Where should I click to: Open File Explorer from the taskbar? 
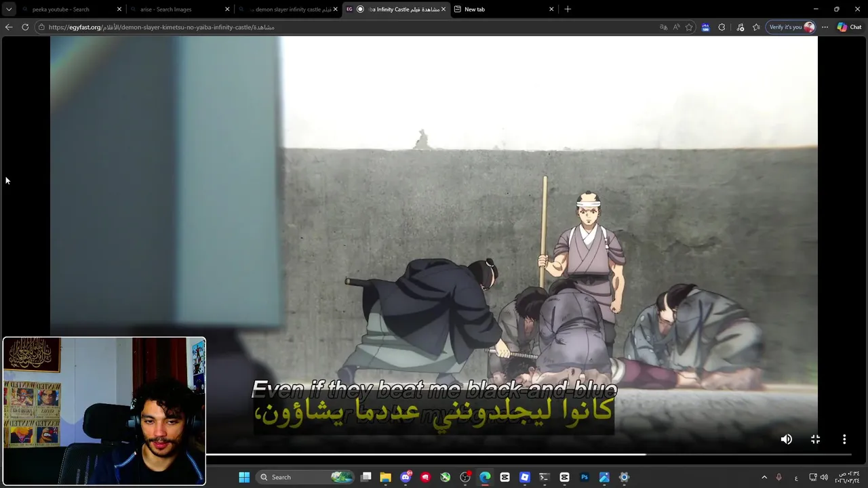tap(386, 477)
